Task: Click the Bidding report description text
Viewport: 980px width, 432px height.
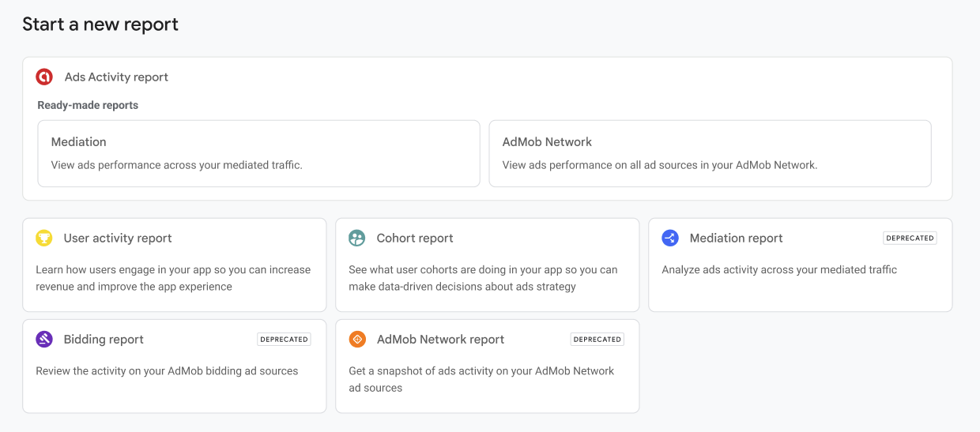Action: (x=167, y=370)
